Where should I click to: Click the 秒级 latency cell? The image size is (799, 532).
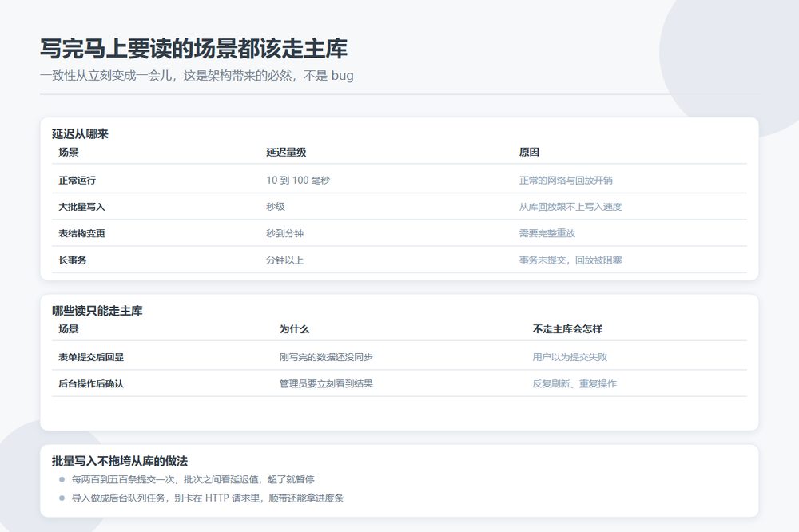coord(275,207)
